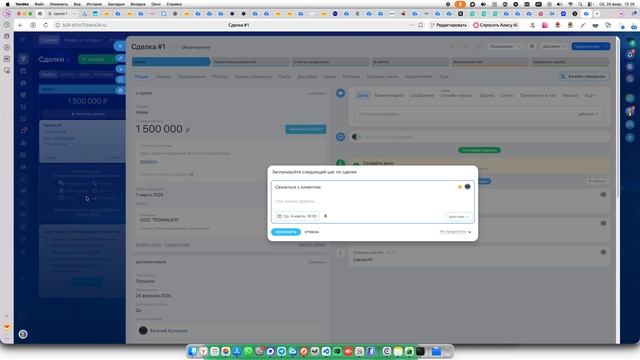Select the last grey stage in the deal pipeline
Screen dimensions: 640x360
[569, 62]
